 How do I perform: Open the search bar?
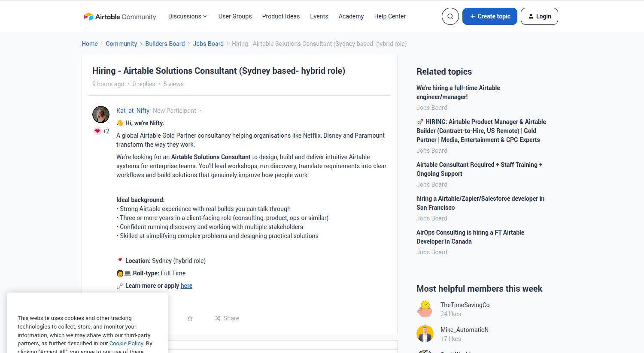450,16
